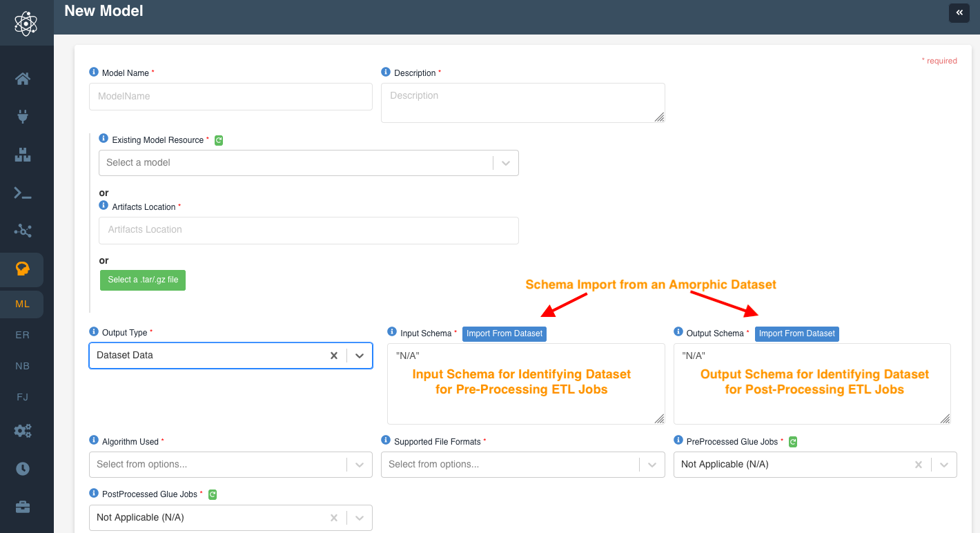Open the briefcase icon in sidebar
This screenshot has height=533, width=980.
[x=23, y=507]
